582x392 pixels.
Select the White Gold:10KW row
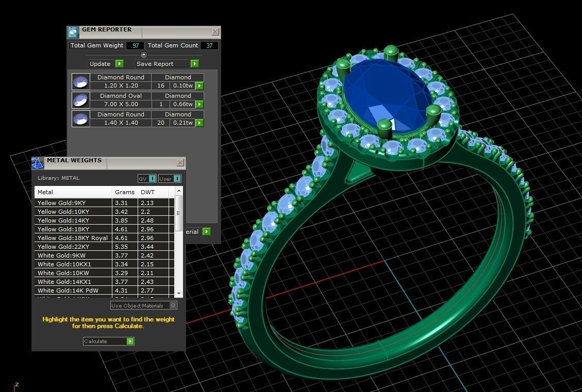pos(104,273)
